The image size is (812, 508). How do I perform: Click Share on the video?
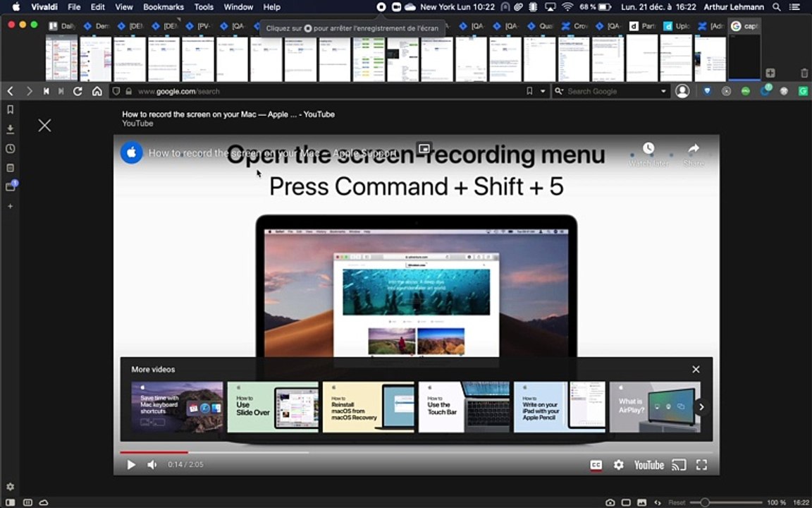coord(694,155)
